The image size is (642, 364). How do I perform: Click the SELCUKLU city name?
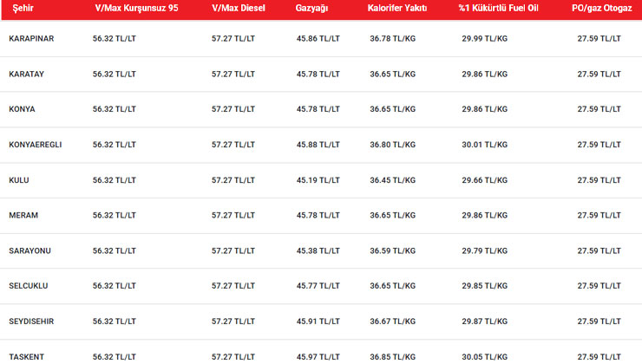pyautogui.click(x=29, y=285)
